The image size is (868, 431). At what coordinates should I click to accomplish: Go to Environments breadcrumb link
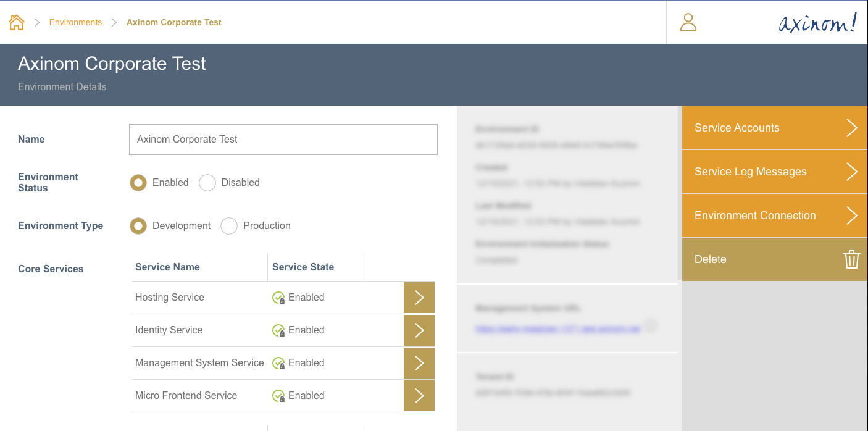[x=75, y=22]
